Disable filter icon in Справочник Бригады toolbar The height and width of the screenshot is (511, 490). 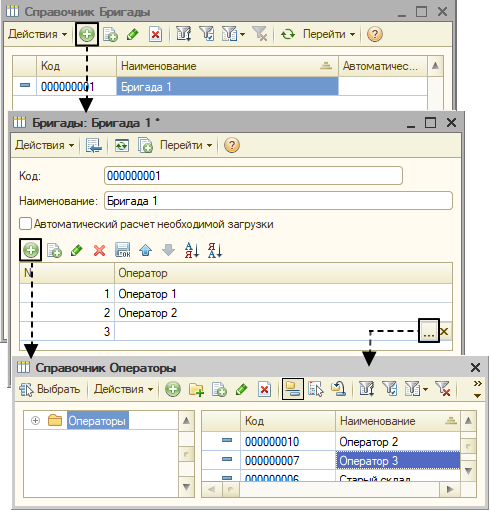(260, 34)
